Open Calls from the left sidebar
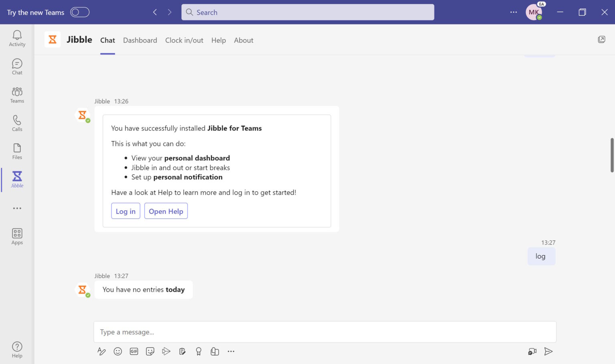Image resolution: width=615 pixels, height=364 pixels. click(17, 123)
